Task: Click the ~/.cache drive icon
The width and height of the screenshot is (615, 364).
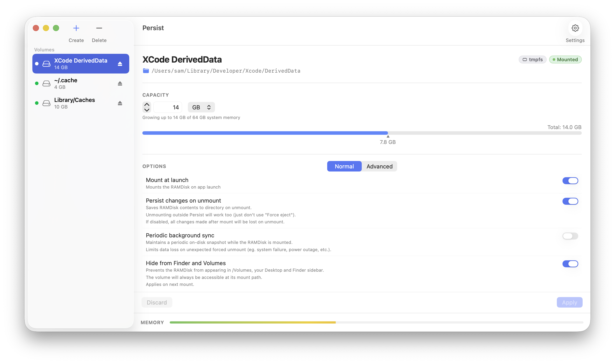Action: 46,83
